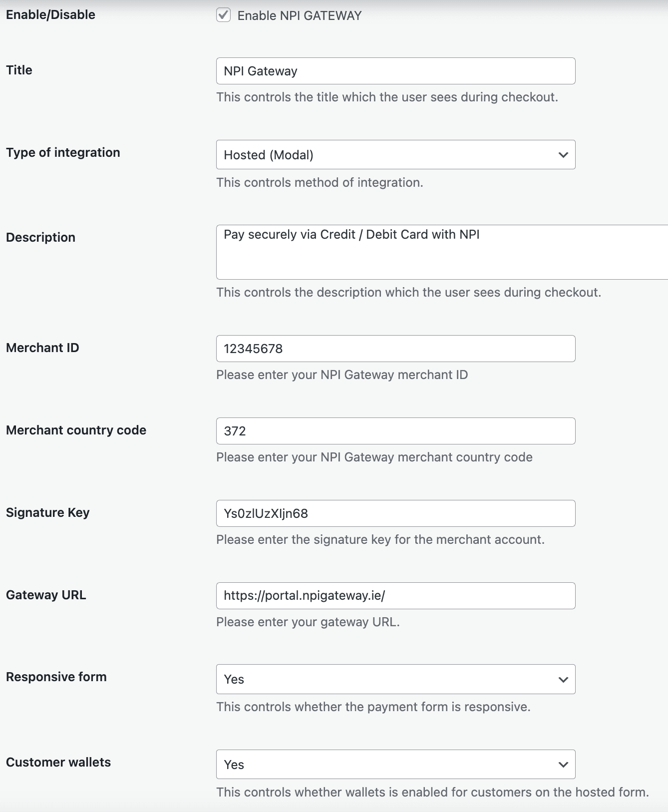668x812 pixels.
Task: Expand the Responsive form dropdown
Action: pyautogui.click(x=395, y=679)
